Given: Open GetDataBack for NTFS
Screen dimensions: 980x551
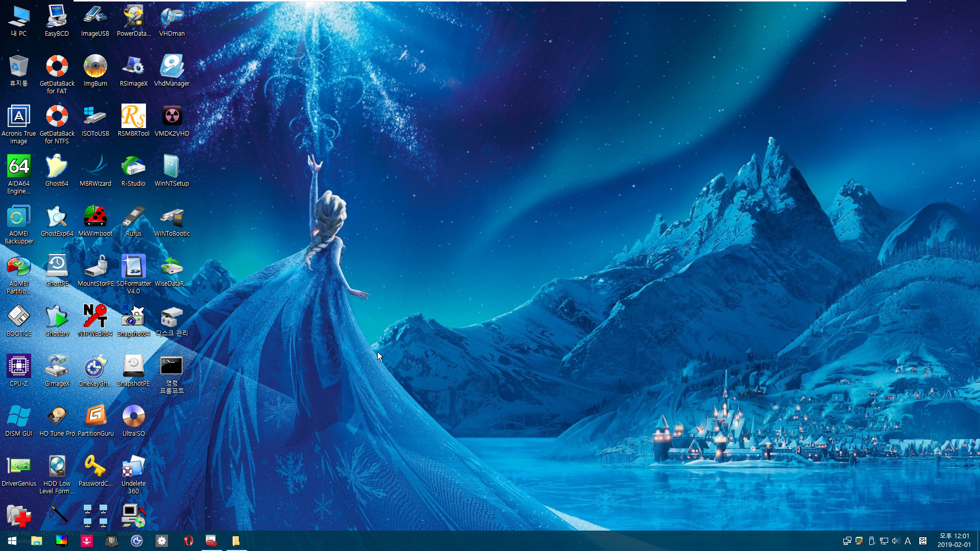Looking at the screenshot, I should click(x=57, y=124).
